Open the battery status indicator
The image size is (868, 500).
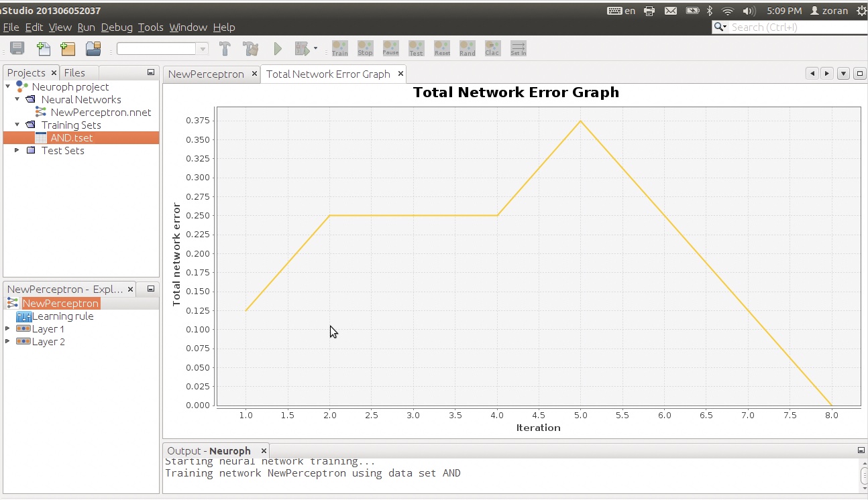[692, 11]
